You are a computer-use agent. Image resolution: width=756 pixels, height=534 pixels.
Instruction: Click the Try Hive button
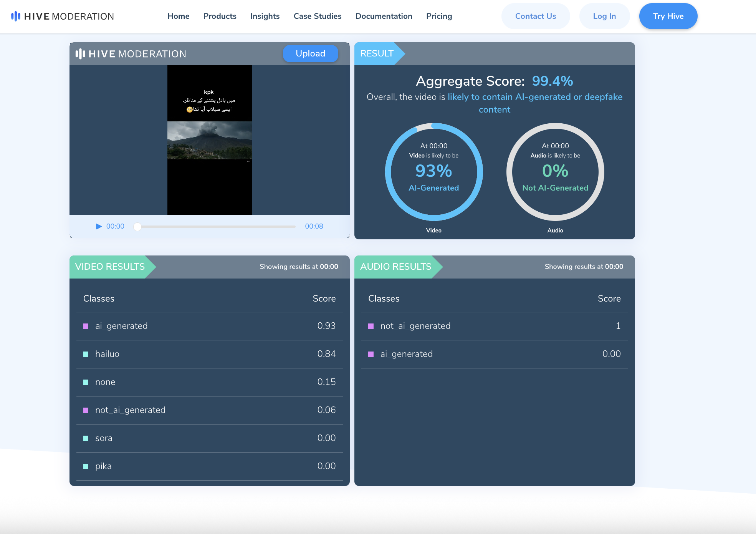coord(668,16)
